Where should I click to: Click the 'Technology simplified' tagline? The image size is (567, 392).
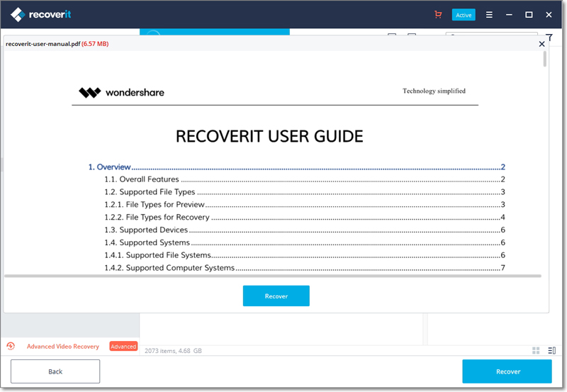[x=434, y=91]
